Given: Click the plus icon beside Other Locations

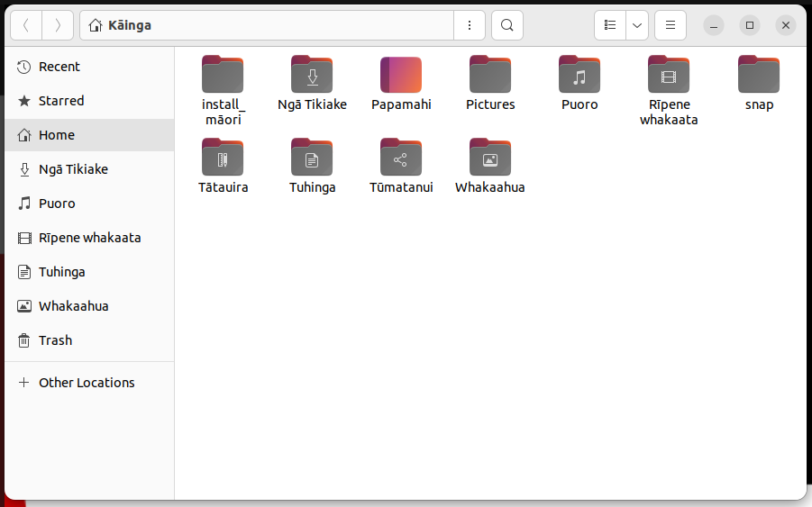Looking at the screenshot, I should pos(23,383).
